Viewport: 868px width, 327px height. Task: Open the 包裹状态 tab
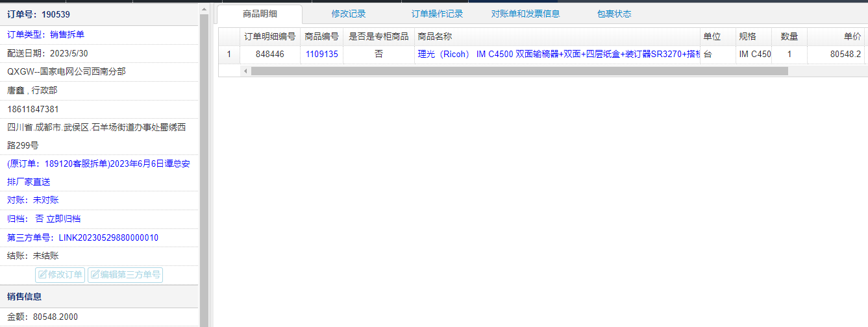coord(614,14)
